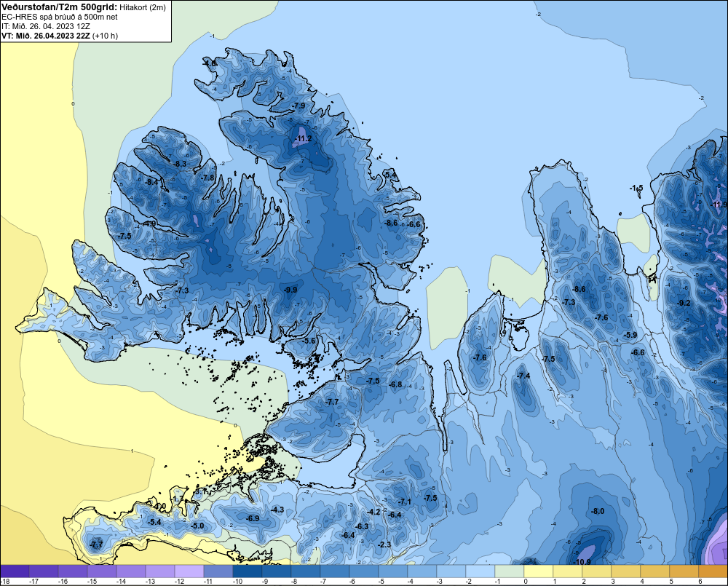Click the -5.0 temperature value
Viewport: 728px width, 586px height.
click(197, 526)
